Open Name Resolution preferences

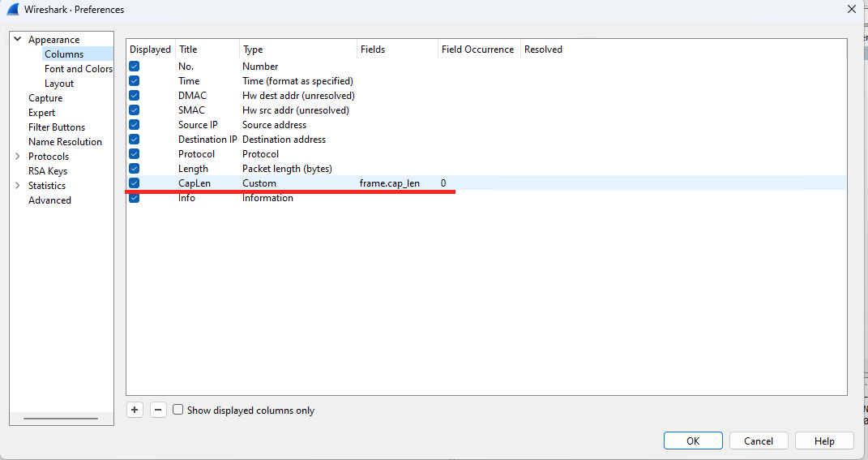66,142
